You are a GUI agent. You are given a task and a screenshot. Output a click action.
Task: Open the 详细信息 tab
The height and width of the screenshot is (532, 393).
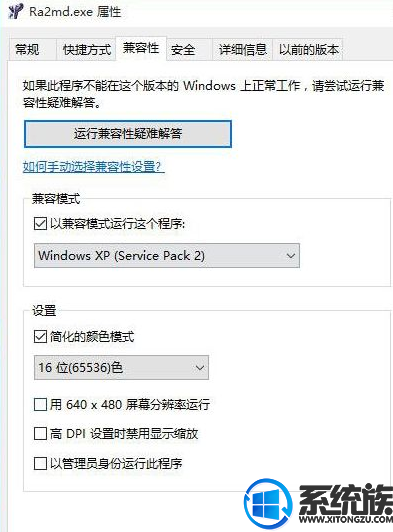pyautogui.click(x=242, y=50)
